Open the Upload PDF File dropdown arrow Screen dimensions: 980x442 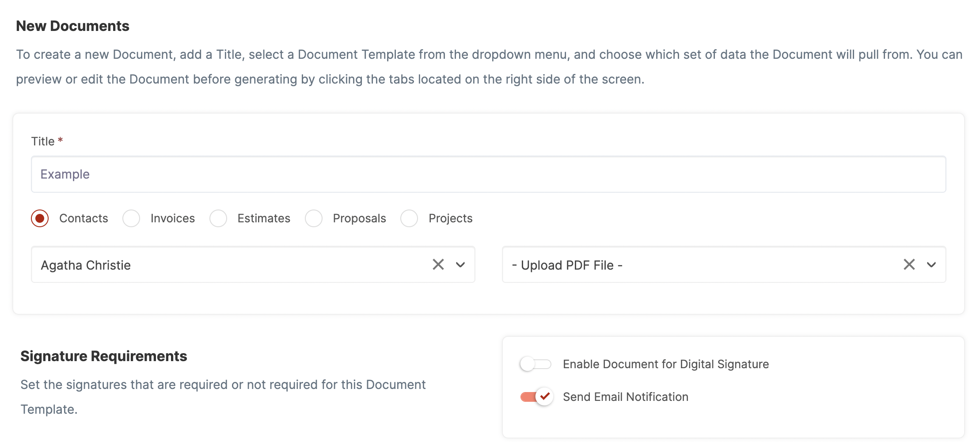pyautogui.click(x=931, y=265)
